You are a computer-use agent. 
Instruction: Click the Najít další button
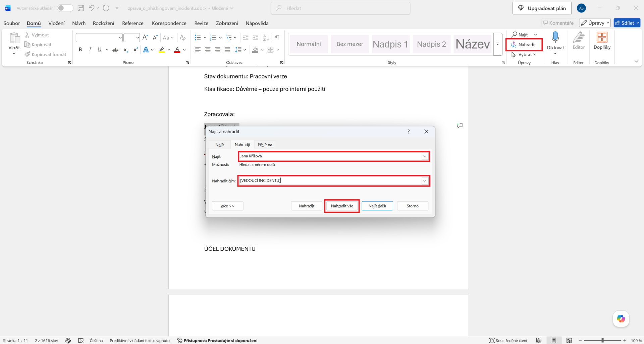(377, 206)
